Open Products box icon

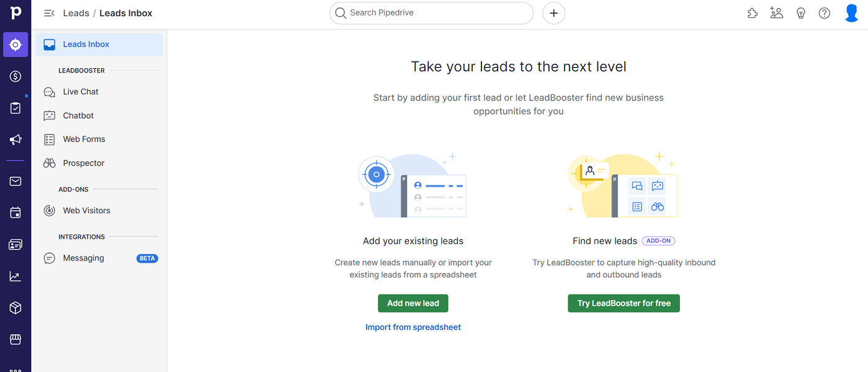tap(16, 308)
